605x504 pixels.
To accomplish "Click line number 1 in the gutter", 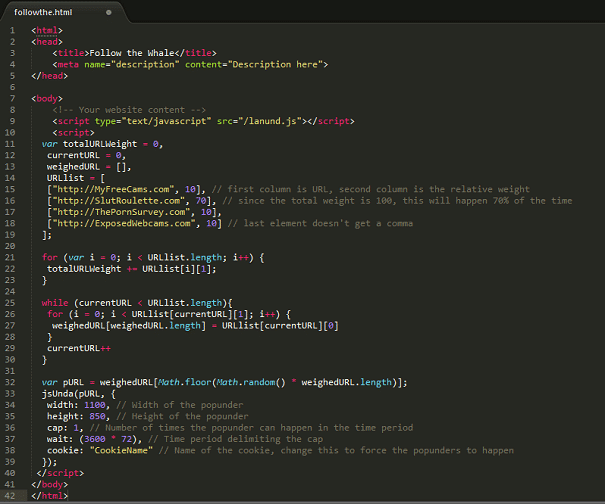I will tap(12, 30).
